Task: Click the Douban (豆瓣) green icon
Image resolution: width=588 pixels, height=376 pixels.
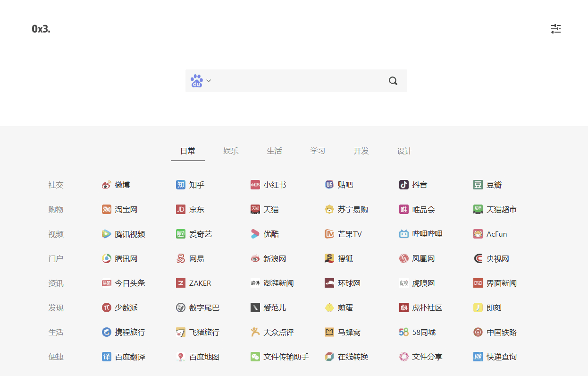Action: (x=478, y=185)
